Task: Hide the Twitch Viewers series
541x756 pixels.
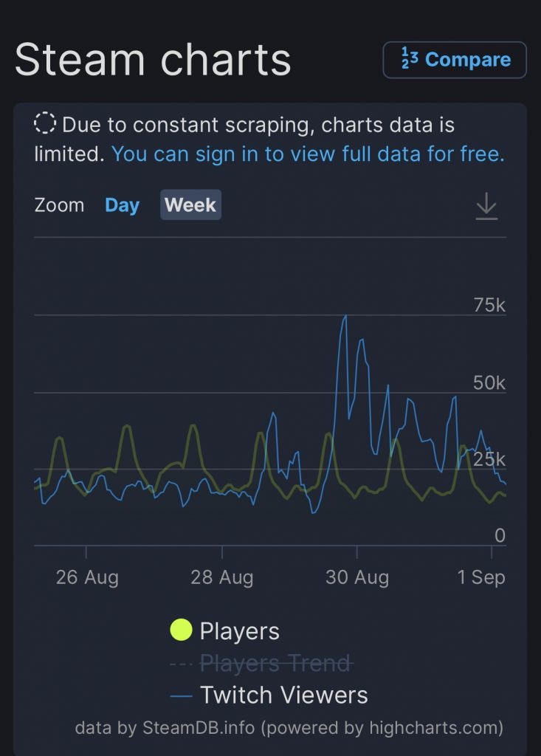Action: [283, 695]
